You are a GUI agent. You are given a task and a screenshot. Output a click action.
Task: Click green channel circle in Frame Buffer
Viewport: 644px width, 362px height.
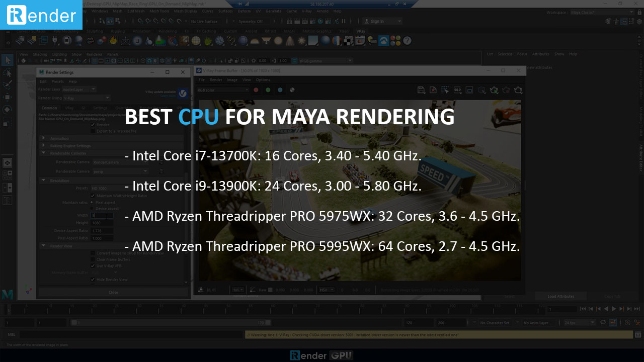[x=268, y=90]
